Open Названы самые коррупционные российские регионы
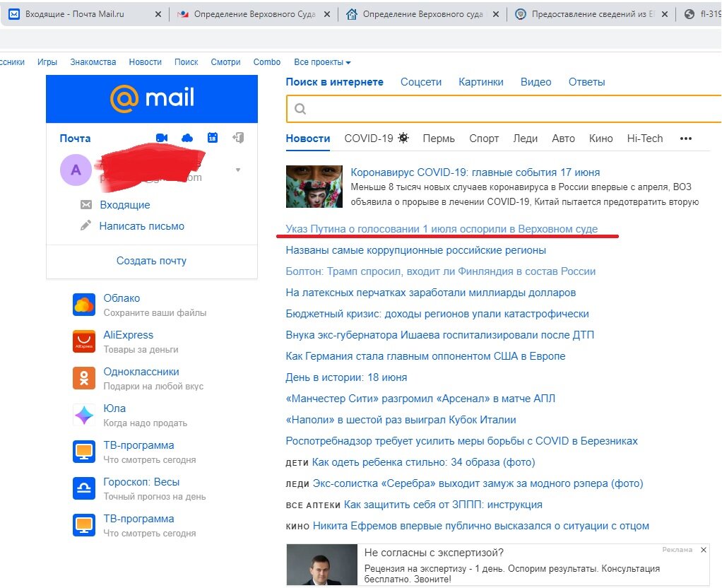 click(416, 250)
